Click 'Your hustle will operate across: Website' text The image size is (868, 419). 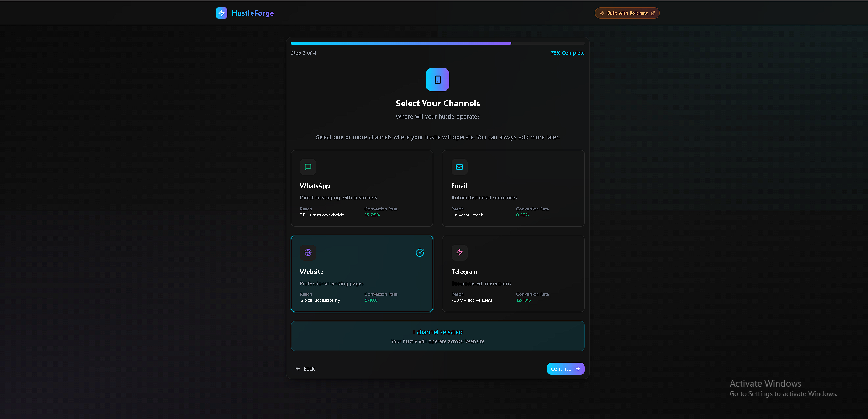click(x=437, y=341)
